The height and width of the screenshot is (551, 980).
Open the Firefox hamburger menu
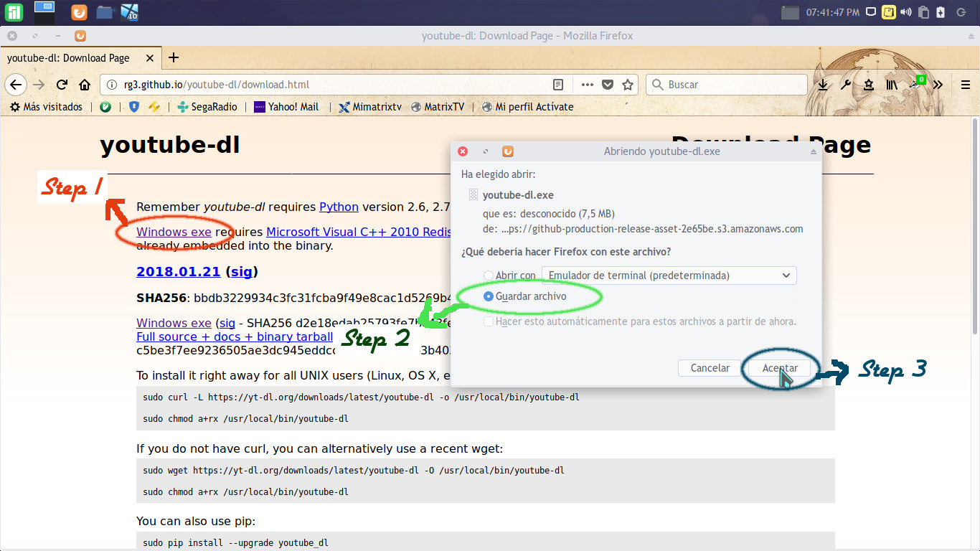tap(965, 85)
